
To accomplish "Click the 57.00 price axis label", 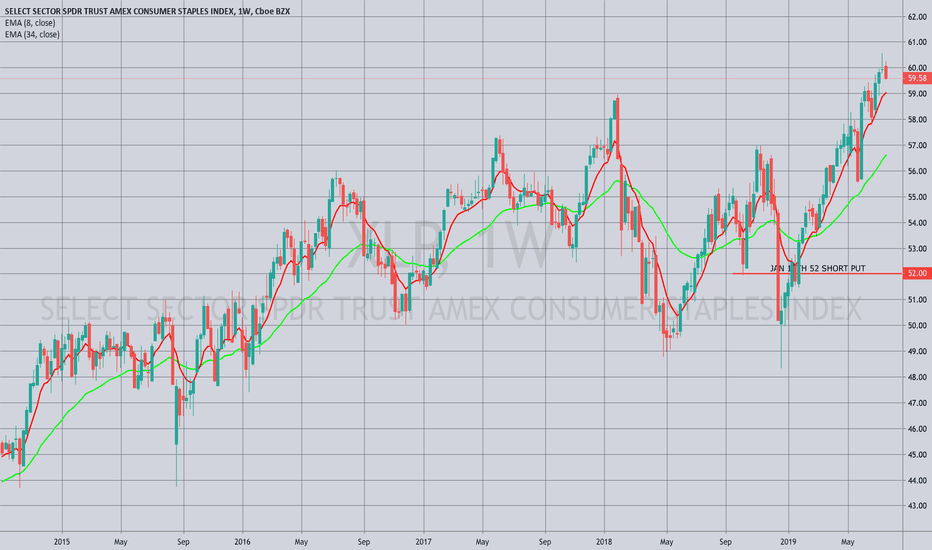I will coord(917,146).
